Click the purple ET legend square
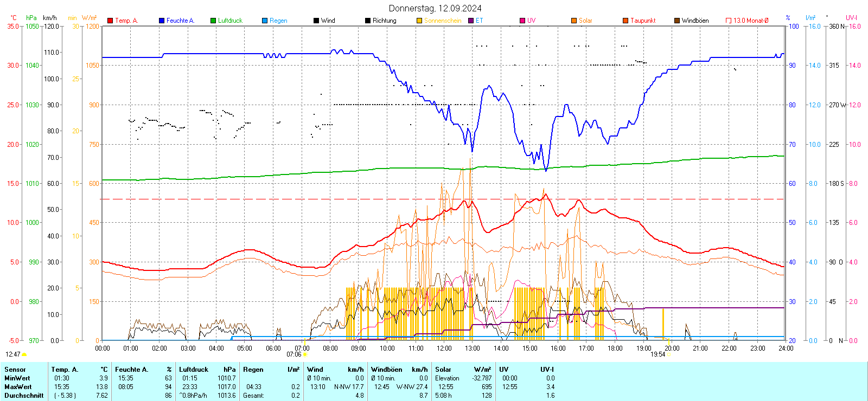The image size is (868, 401). coord(471,21)
